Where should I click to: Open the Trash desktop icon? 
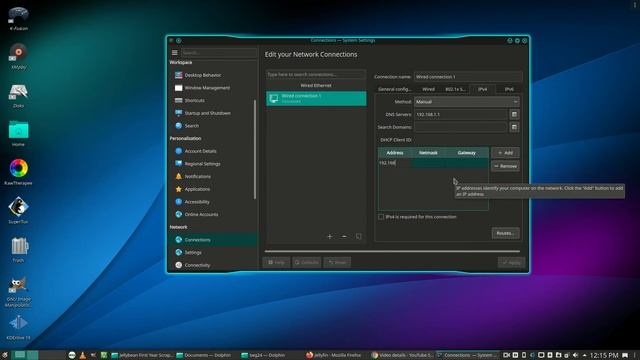18,249
